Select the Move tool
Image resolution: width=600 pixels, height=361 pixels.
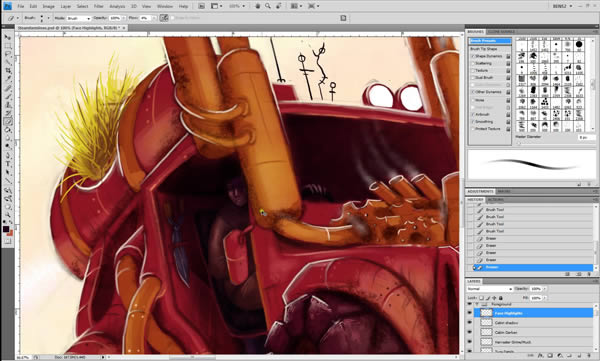click(7, 37)
